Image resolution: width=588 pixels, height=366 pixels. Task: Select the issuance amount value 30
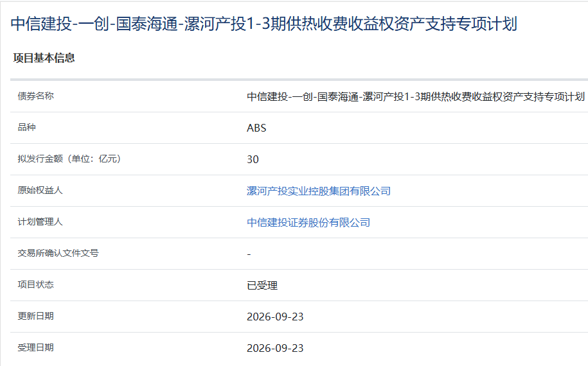253,160
